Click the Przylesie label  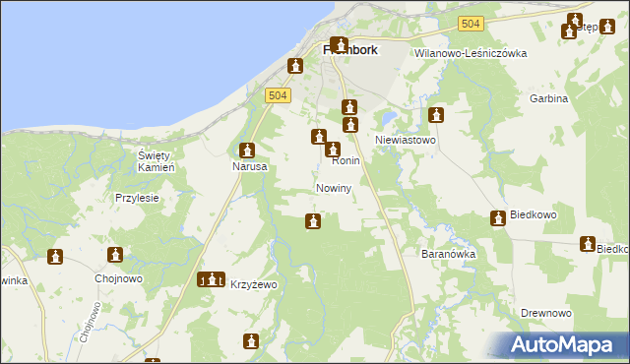coord(137,198)
